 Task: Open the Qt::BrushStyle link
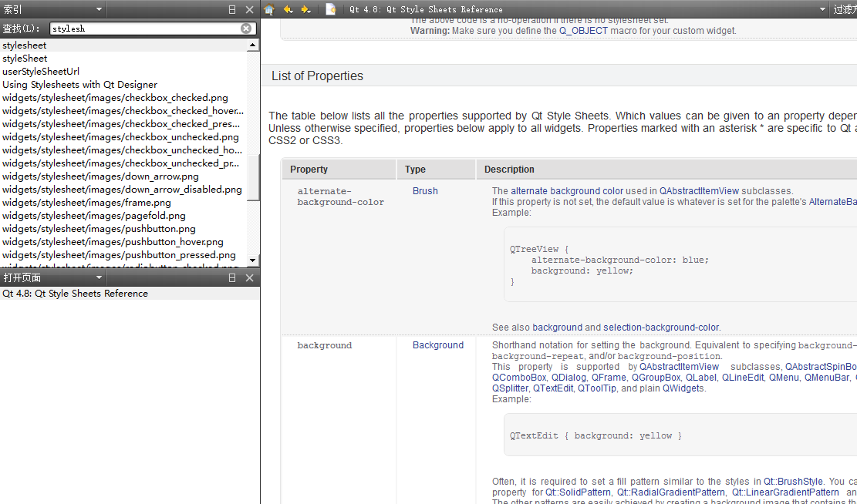coord(793,482)
